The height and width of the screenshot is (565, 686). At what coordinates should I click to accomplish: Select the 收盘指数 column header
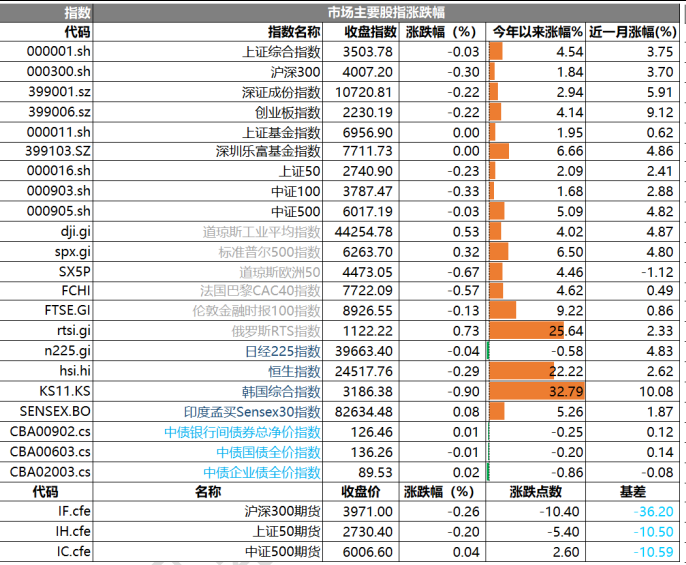coord(360,32)
